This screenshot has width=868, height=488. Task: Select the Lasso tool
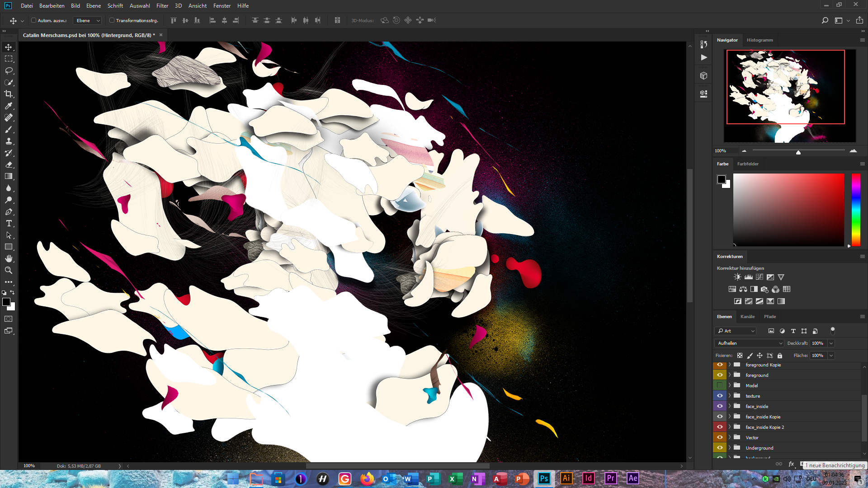click(9, 70)
